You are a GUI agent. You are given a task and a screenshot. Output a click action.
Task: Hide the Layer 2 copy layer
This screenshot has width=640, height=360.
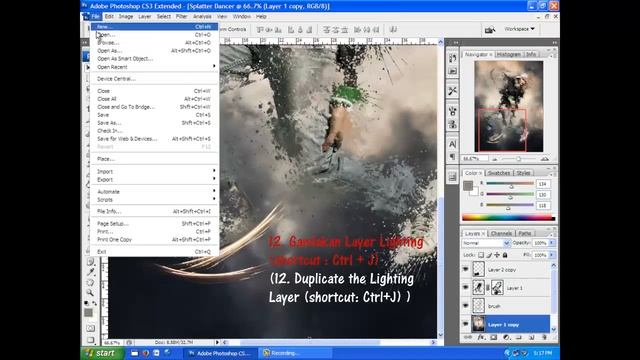pyautogui.click(x=465, y=269)
